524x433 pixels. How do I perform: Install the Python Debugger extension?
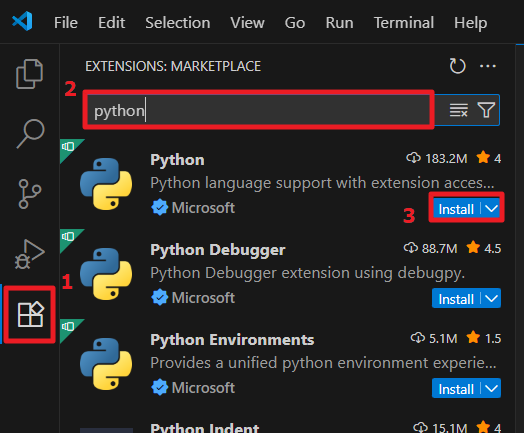pyautogui.click(x=456, y=299)
